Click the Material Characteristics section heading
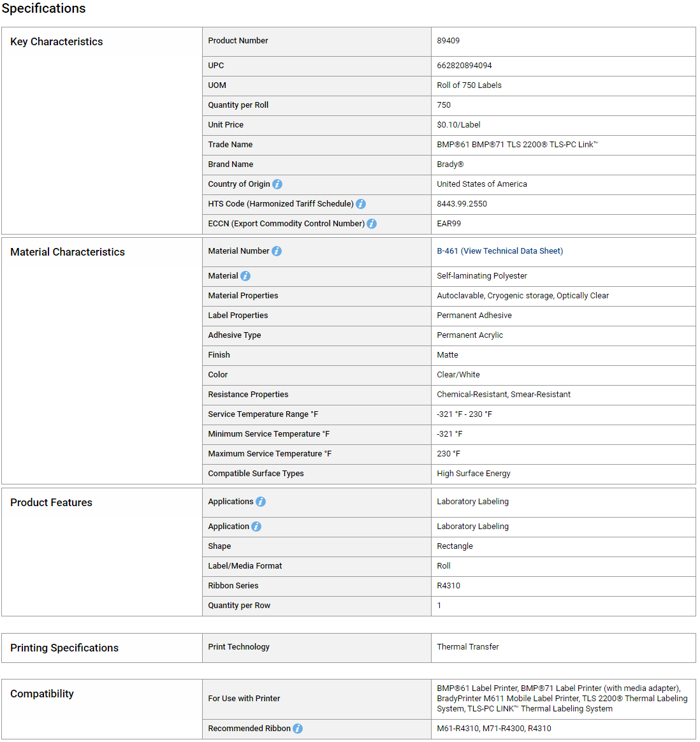 tap(68, 252)
